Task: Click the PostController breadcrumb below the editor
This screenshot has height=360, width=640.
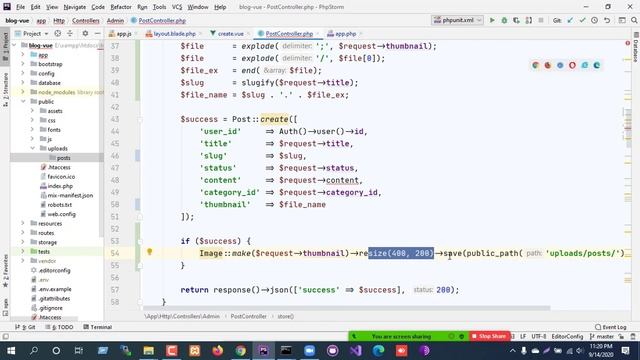Action: pyautogui.click(x=248, y=316)
